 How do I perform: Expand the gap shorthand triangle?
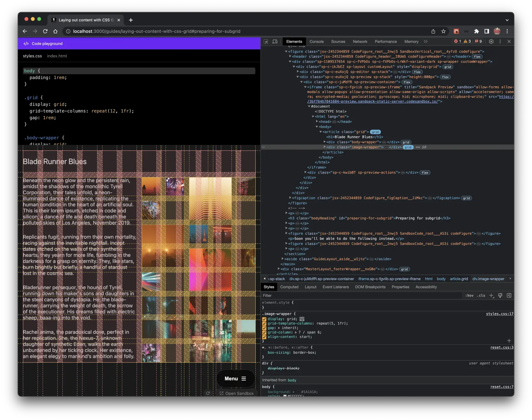279,328
